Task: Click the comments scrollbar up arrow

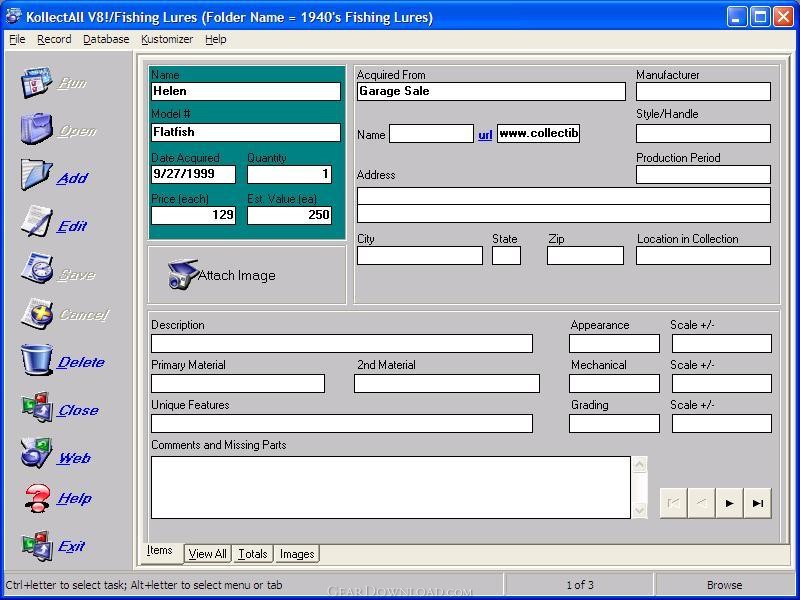Action: [639, 465]
